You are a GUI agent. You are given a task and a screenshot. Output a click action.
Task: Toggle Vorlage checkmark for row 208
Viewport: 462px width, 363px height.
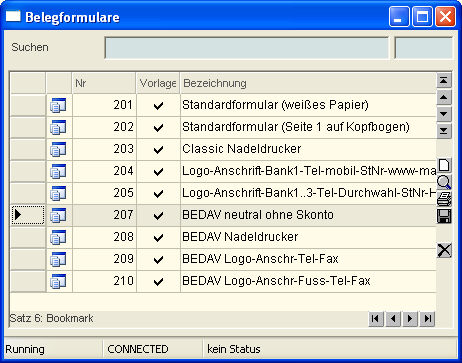click(158, 238)
